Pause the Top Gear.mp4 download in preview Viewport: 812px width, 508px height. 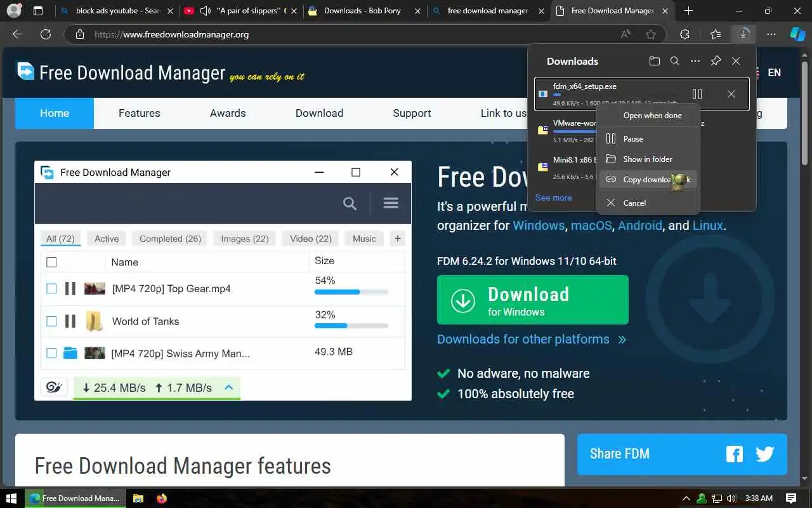tap(70, 289)
